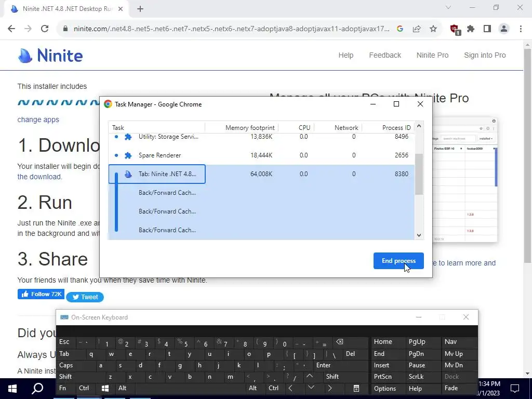
Task: Sort by the Network column header
Action: (338, 128)
